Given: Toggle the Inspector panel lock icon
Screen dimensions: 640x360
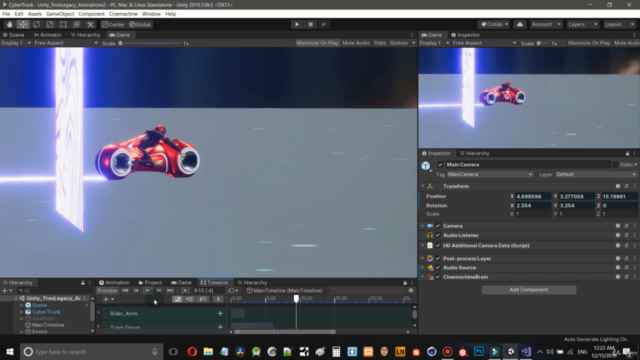Looking at the screenshot, I should point(627,153).
